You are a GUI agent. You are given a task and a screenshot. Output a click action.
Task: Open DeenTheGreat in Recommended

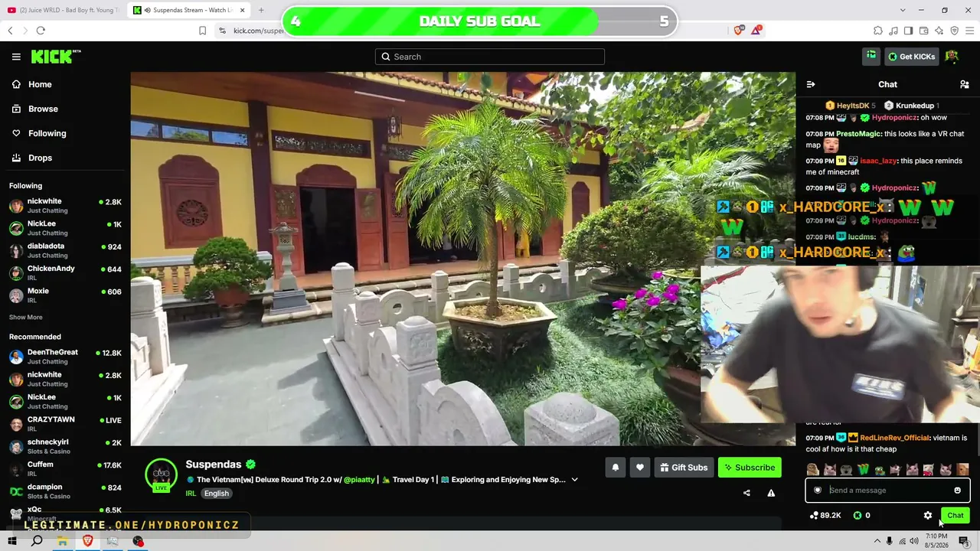click(65, 357)
